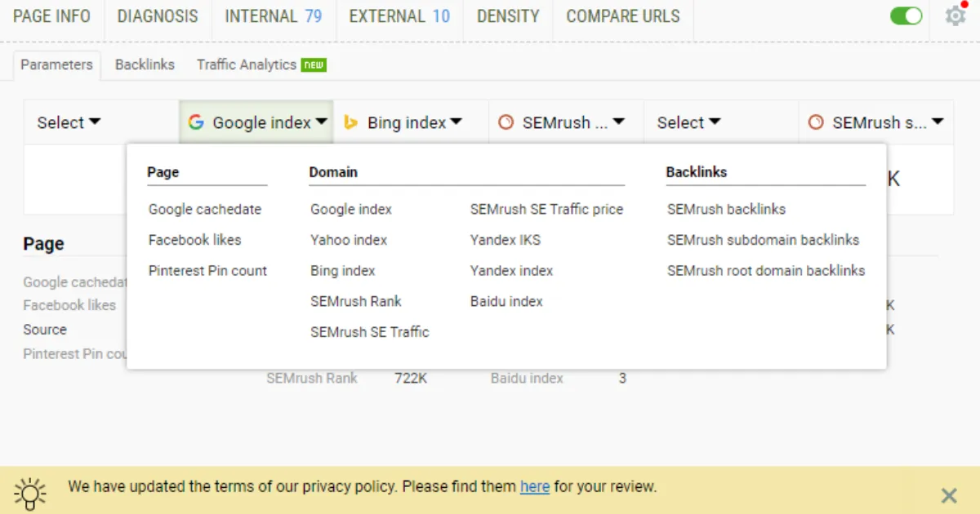Click the 'Page' section heading below table

pos(43,244)
